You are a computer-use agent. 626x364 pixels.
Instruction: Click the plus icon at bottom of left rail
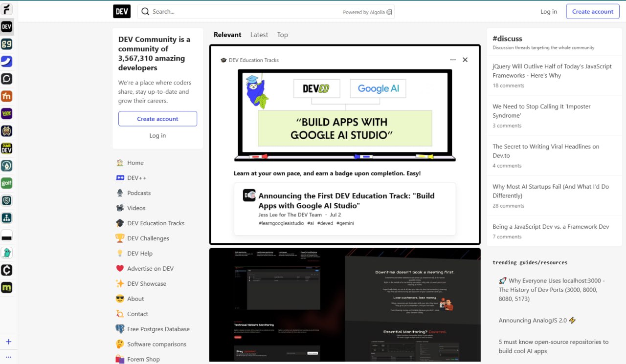8,342
